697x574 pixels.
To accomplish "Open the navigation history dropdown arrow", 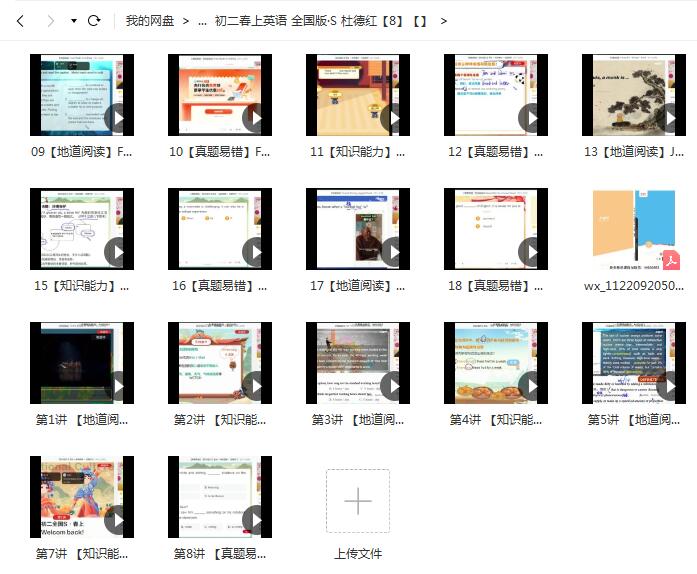I will (x=74, y=21).
